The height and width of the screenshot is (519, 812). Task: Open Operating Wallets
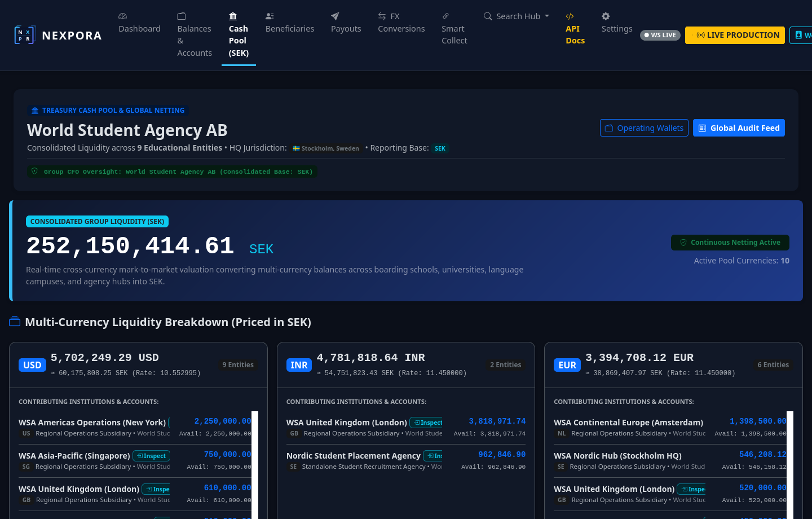[x=644, y=128]
